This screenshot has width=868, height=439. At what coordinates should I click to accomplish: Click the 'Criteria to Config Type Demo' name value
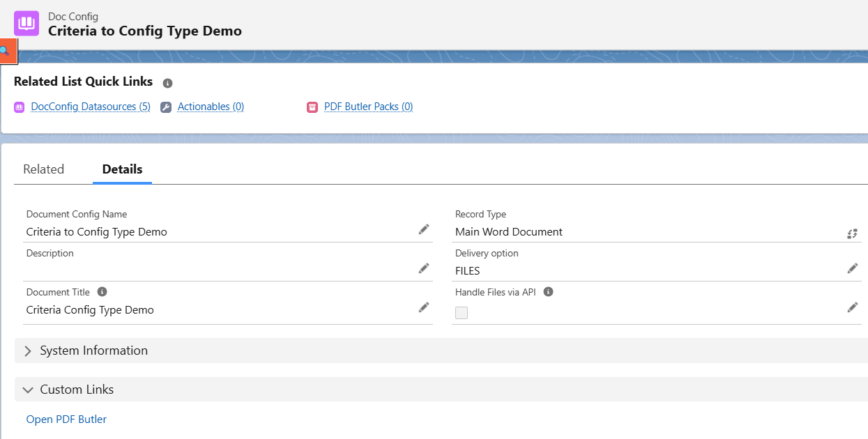click(97, 232)
